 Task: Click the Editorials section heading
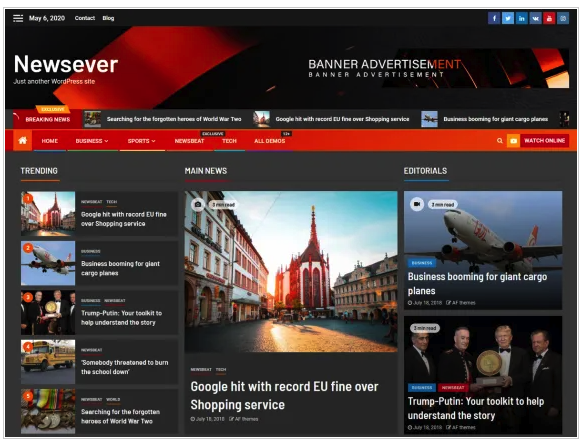click(x=425, y=171)
